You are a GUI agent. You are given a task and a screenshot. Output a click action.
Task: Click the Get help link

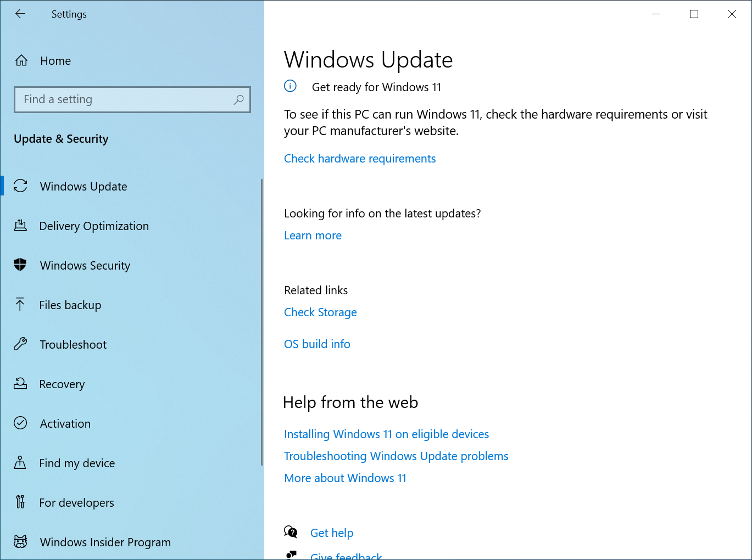(x=332, y=533)
